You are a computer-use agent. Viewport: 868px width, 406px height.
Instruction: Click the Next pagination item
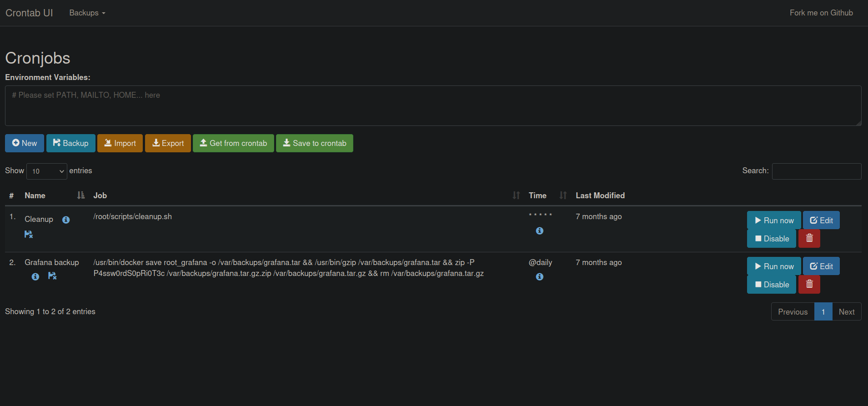coord(846,312)
